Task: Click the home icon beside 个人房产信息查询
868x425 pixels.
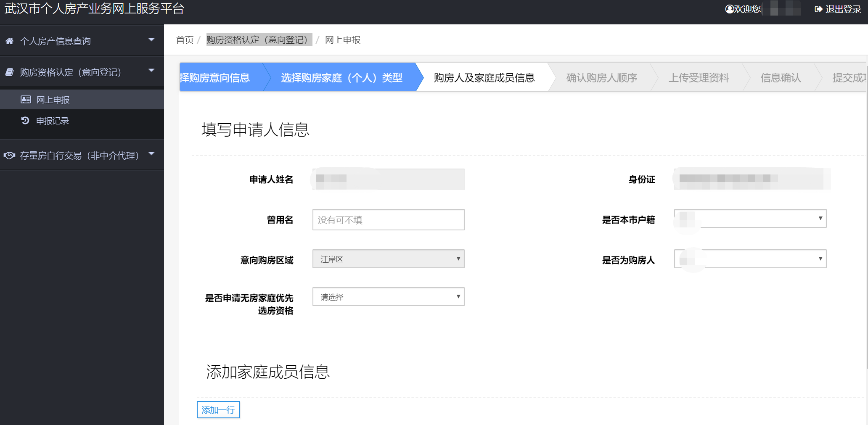Action: pos(9,41)
